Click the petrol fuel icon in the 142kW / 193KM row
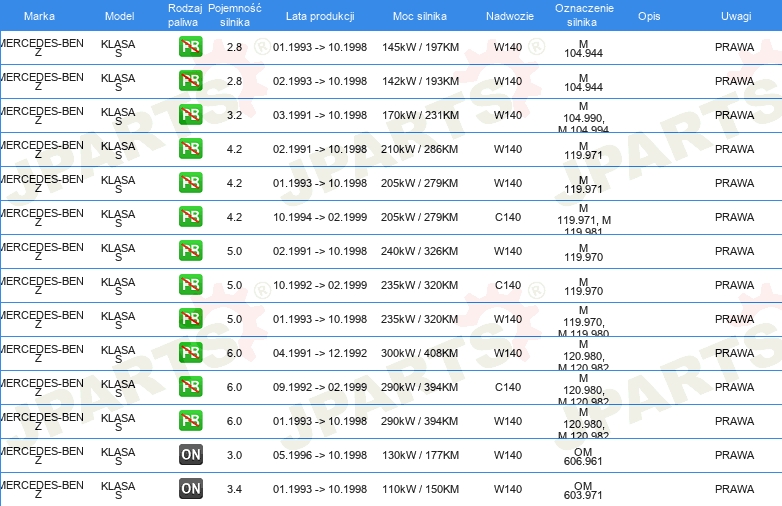782x506 pixels. (191, 81)
